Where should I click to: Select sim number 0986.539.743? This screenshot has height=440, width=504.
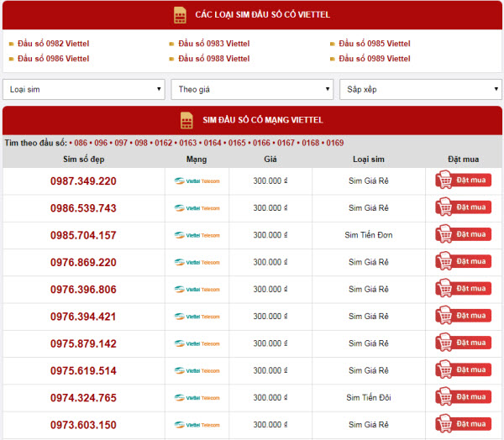click(83, 208)
